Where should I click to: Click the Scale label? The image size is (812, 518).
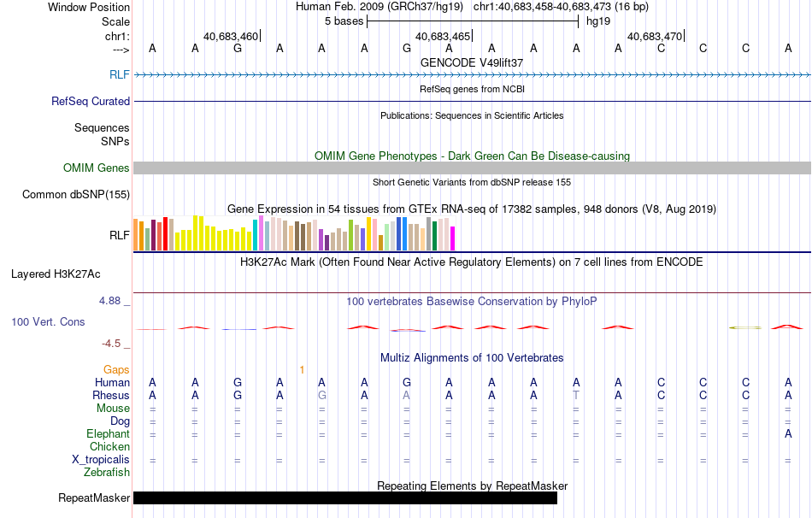(x=115, y=21)
